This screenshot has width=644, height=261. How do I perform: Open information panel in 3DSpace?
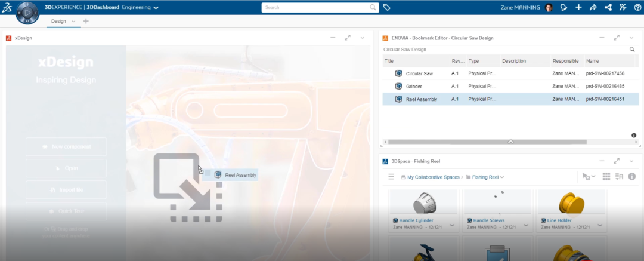click(x=632, y=177)
